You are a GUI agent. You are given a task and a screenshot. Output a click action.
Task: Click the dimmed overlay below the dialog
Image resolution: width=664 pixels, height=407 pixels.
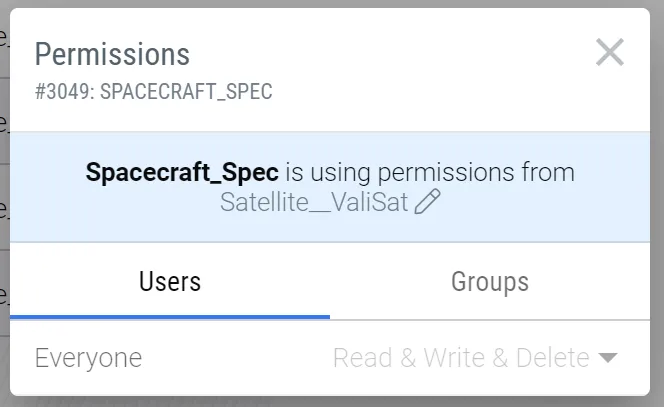[332, 402]
